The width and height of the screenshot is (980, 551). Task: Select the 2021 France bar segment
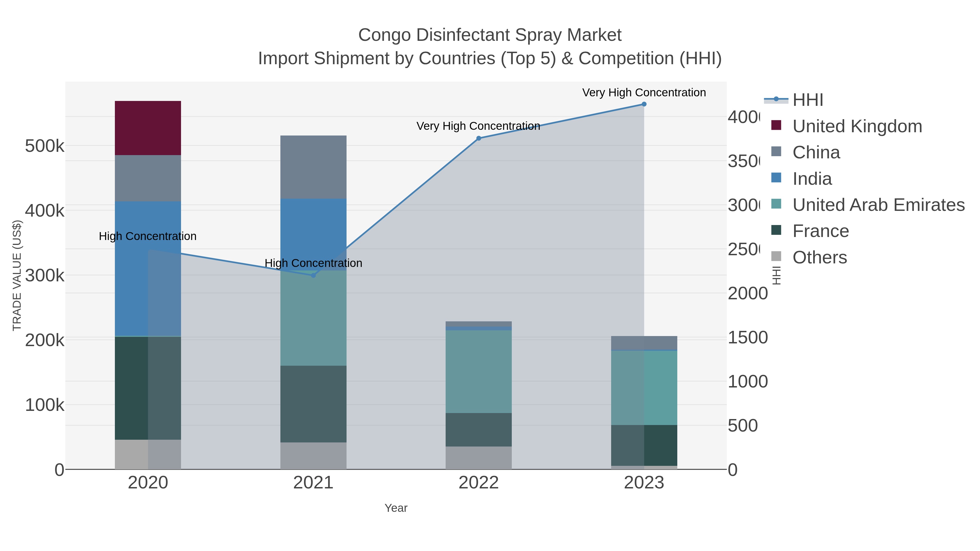(314, 404)
